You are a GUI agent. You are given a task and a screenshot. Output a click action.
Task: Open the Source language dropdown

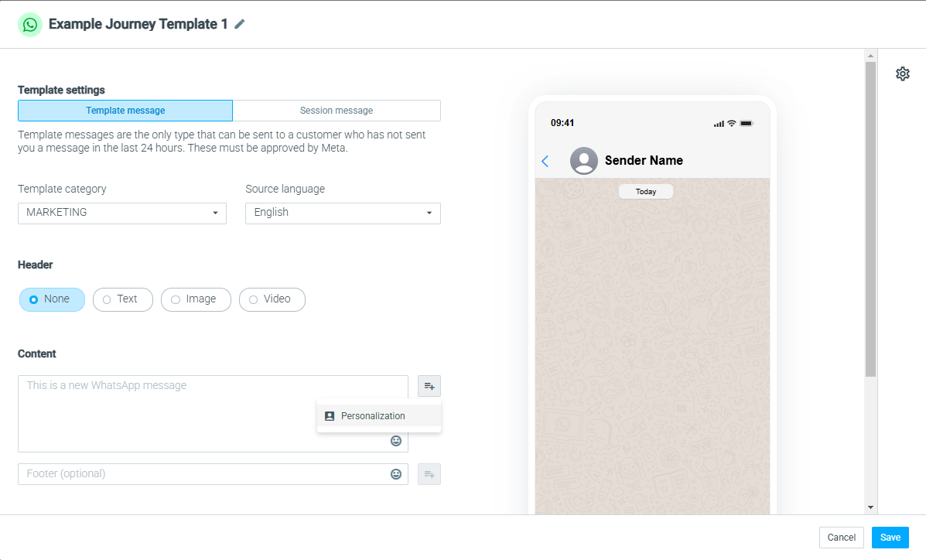click(343, 213)
